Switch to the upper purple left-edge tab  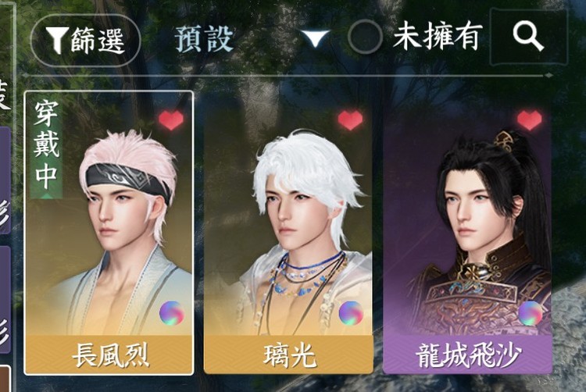tap(5, 180)
